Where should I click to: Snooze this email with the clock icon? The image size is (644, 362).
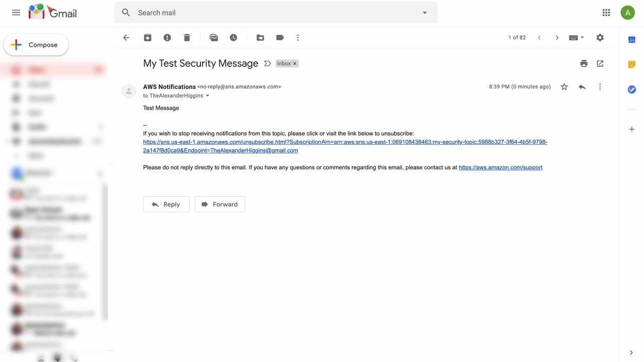233,38
